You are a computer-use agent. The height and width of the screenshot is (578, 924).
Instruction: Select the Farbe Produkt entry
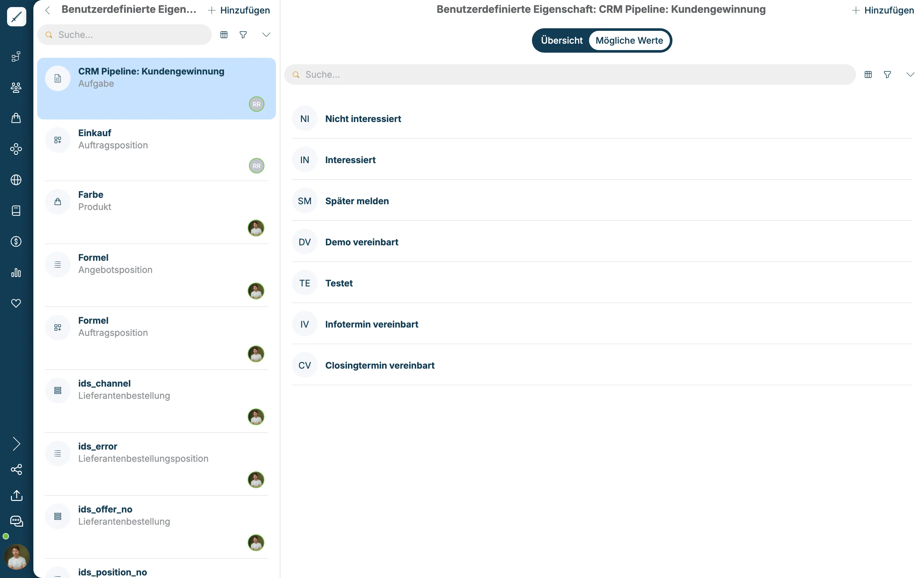157,212
